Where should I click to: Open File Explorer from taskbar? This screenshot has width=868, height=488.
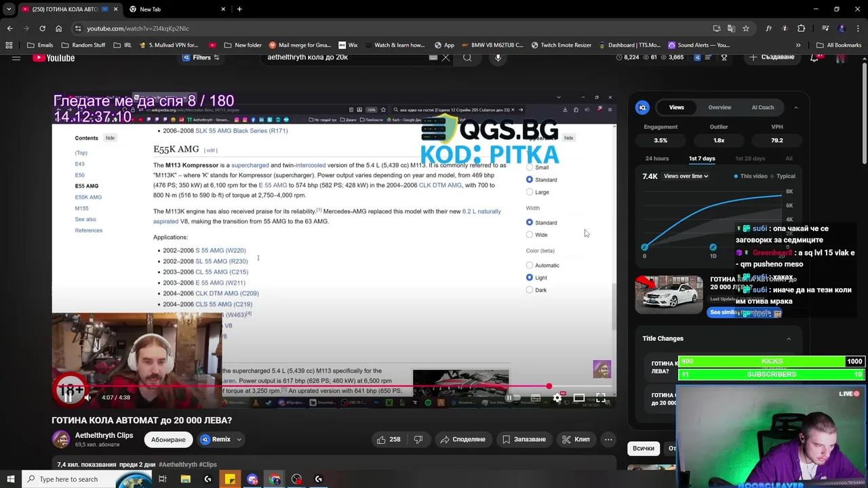pos(185,479)
